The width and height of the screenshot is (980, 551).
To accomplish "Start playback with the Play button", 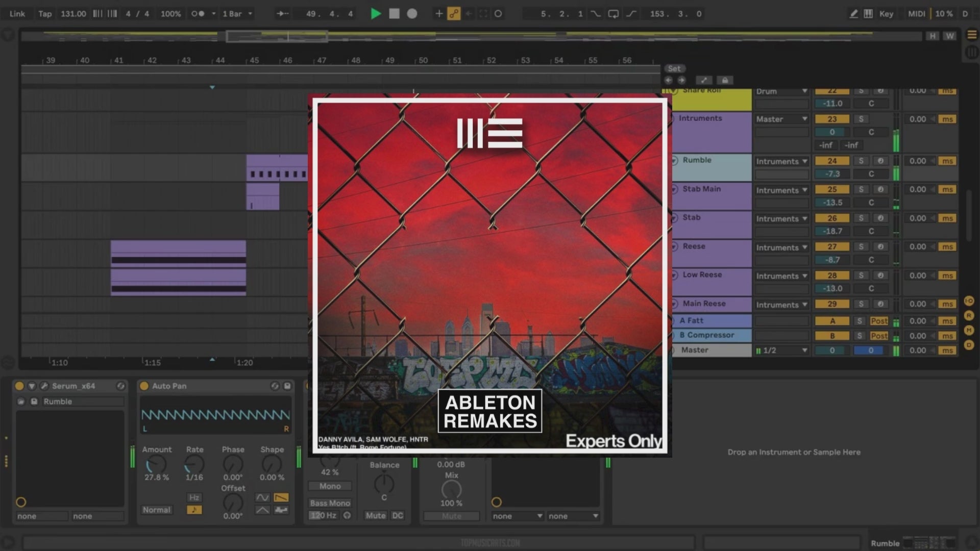I will (x=376, y=14).
